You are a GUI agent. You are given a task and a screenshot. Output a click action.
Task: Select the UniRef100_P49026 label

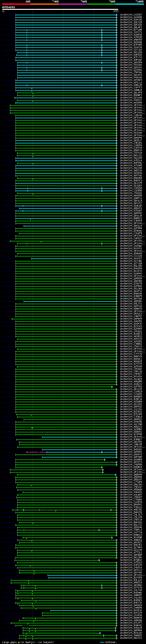tap(131, 77)
